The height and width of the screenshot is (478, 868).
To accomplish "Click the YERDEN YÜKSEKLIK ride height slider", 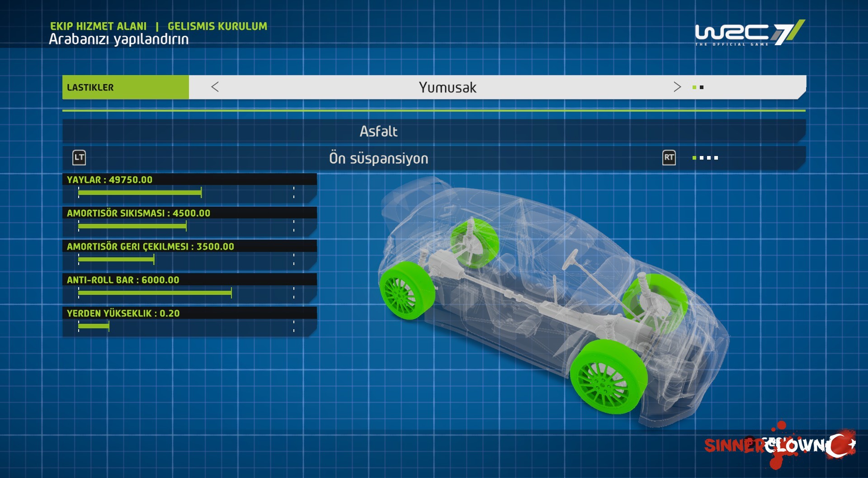I will click(x=186, y=327).
